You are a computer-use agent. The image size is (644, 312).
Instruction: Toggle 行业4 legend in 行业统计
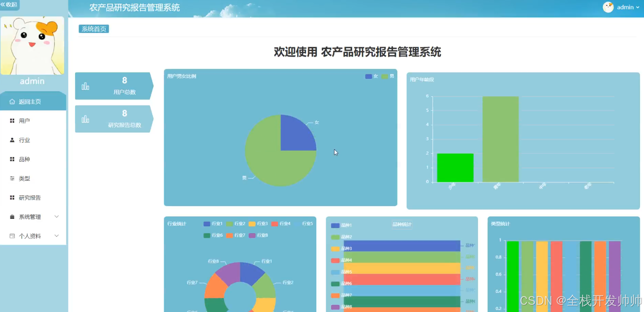pyautogui.click(x=281, y=224)
